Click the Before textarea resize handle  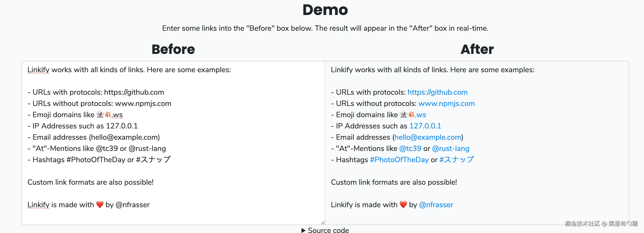(x=322, y=222)
